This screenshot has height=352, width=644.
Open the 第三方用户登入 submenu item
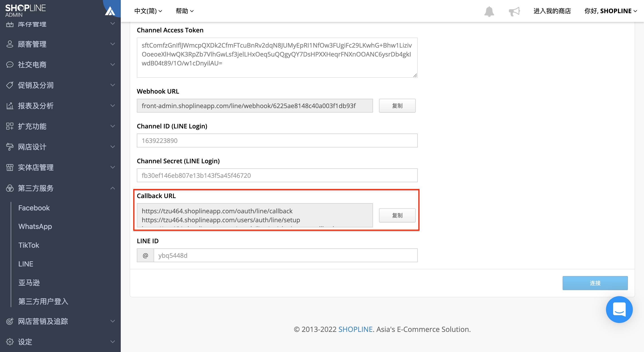43,301
